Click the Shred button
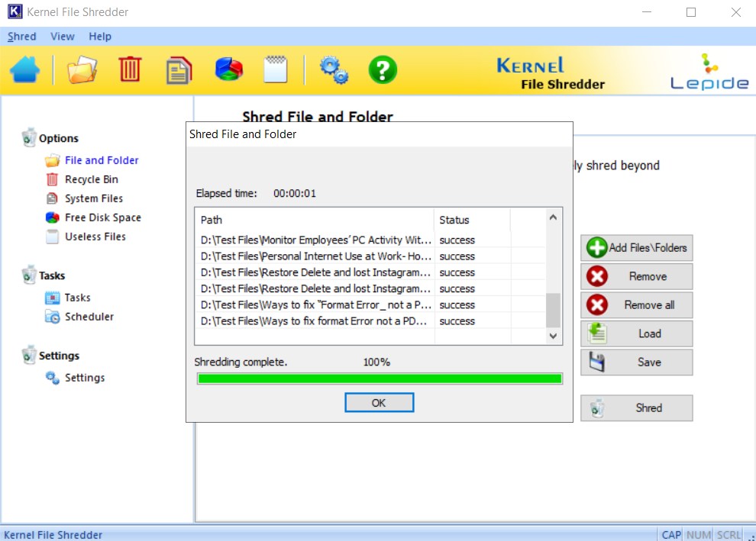Screen dimensions: 756x541 pyautogui.click(x=636, y=408)
